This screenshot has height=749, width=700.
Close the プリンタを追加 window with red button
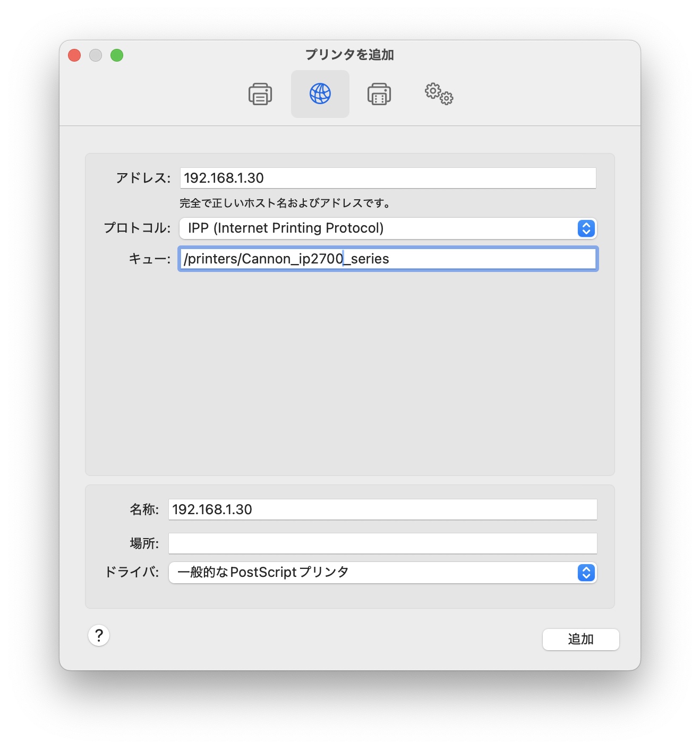coord(74,55)
